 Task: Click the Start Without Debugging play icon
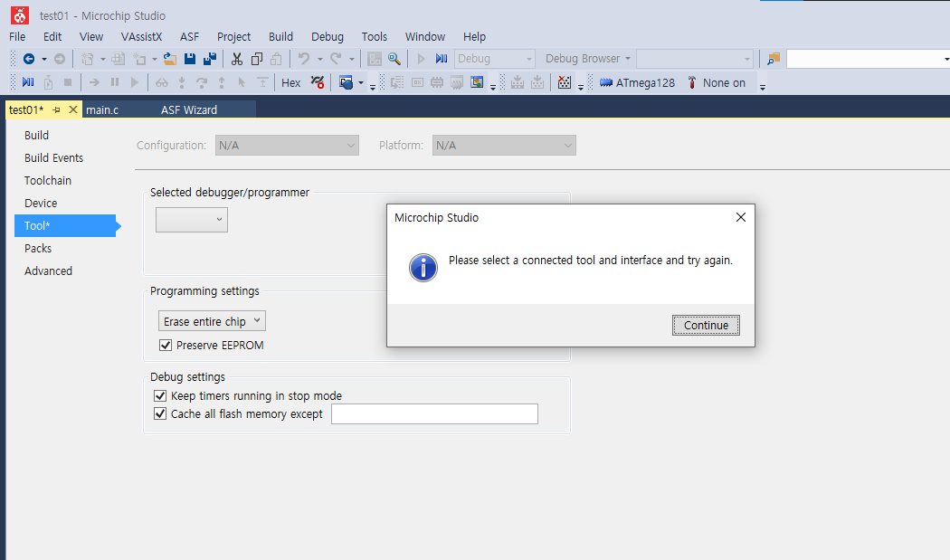[x=421, y=59]
